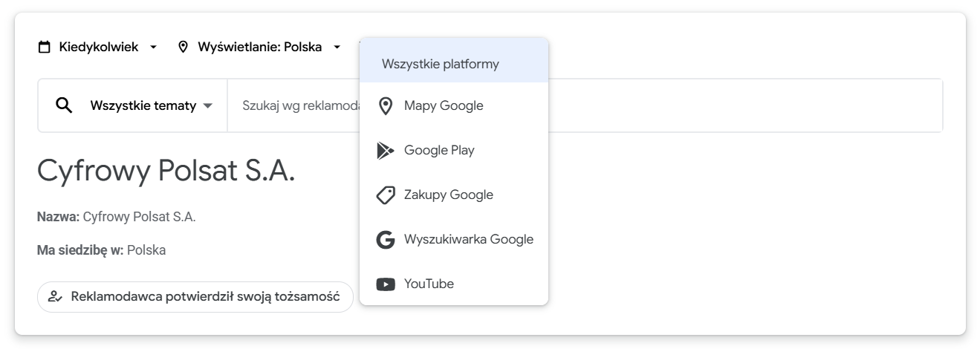Image resolution: width=980 pixels, height=349 pixels.
Task: Click the Google Maps pin icon
Action: 386,106
